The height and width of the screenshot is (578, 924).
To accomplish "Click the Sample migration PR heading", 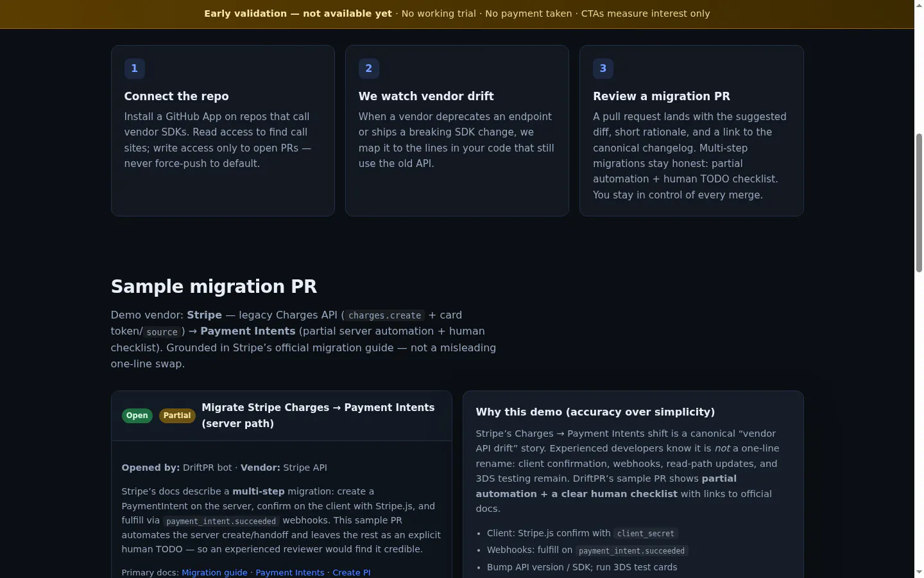I will click(x=214, y=286).
